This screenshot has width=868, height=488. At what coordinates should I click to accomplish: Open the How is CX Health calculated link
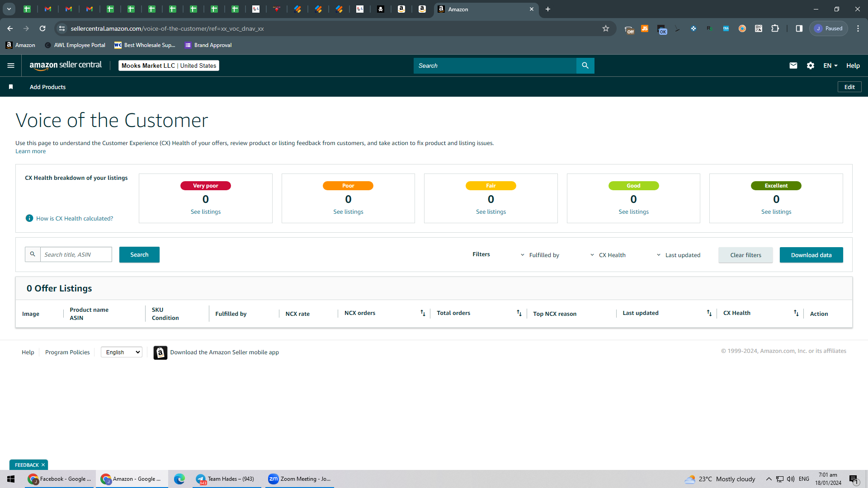tap(75, 218)
